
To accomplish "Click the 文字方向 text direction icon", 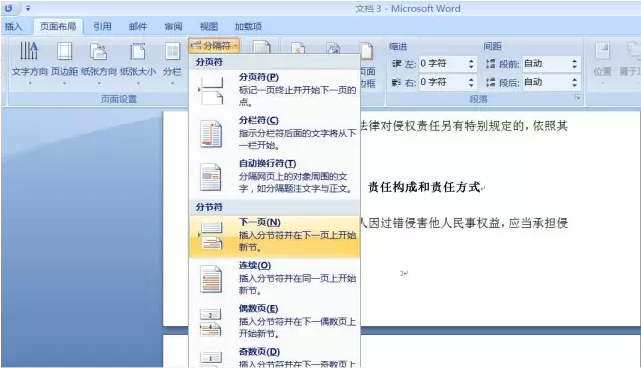I will pos(29,51).
